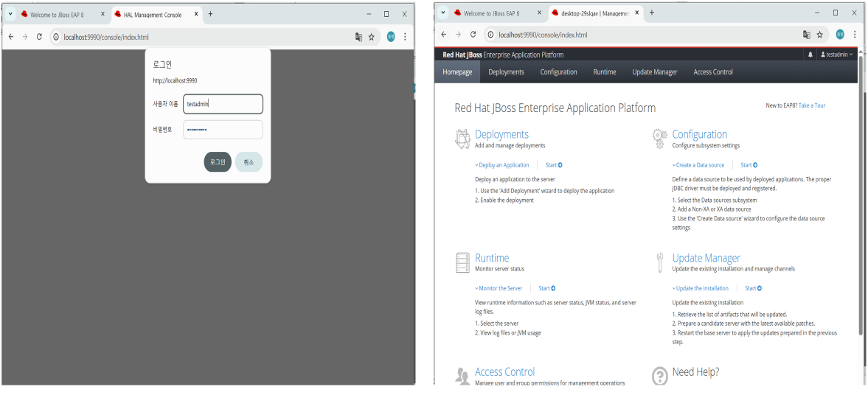Screen dimensions: 868x398
Task: Open the Configuration section heading link
Action: pyautogui.click(x=700, y=135)
